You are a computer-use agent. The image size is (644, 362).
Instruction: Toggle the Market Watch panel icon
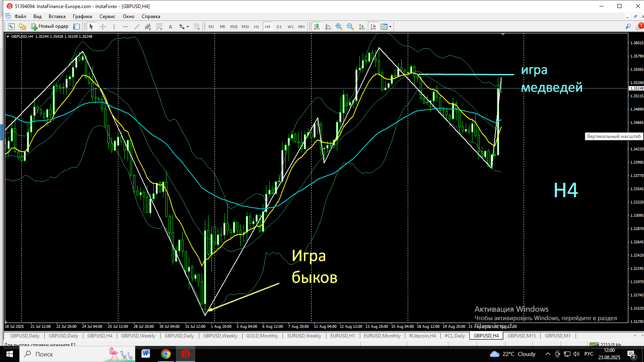[76, 27]
